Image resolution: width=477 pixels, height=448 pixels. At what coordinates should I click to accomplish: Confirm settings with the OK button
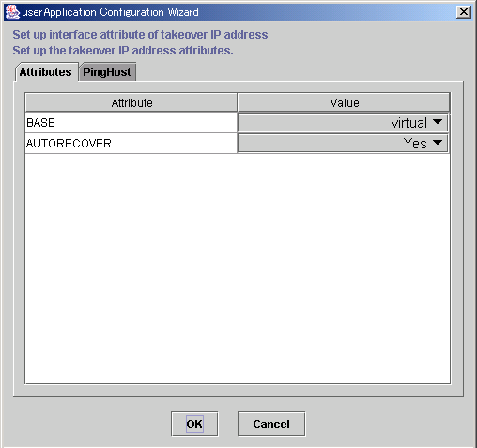[x=194, y=424]
